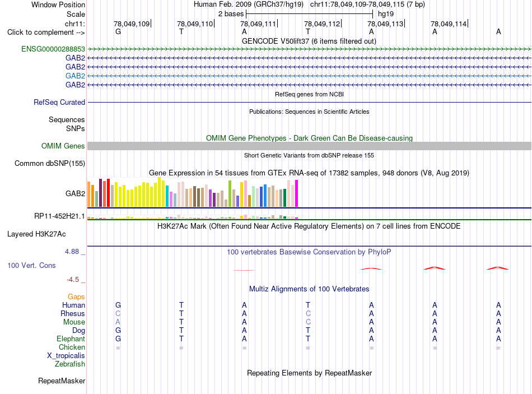
Task: Open the OMIM Genes label
Action: click(63, 146)
